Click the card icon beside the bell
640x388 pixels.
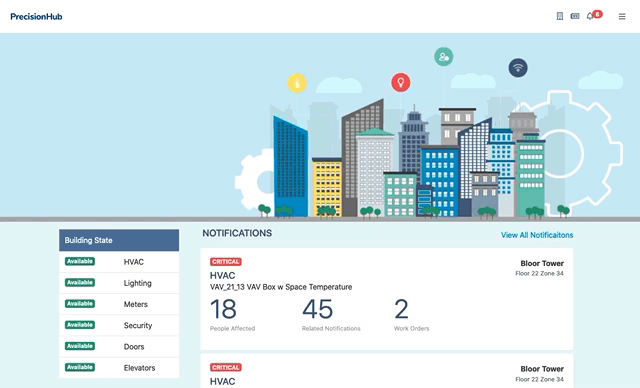[x=575, y=16]
